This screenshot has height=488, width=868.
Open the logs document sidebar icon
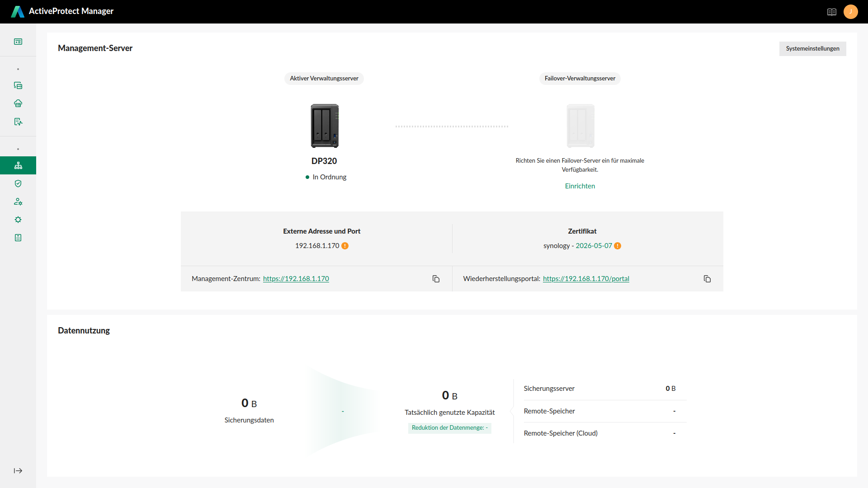(x=18, y=238)
